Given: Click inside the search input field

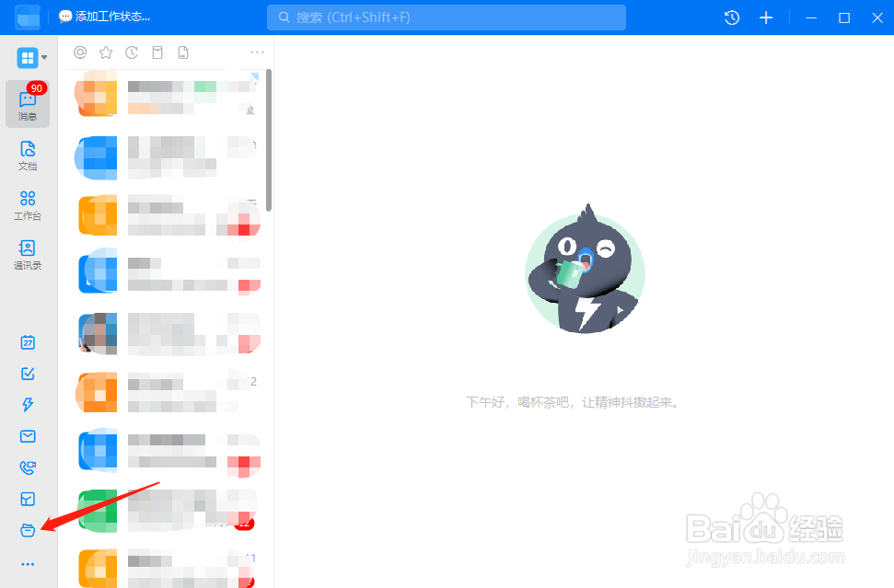Looking at the screenshot, I should [x=446, y=17].
